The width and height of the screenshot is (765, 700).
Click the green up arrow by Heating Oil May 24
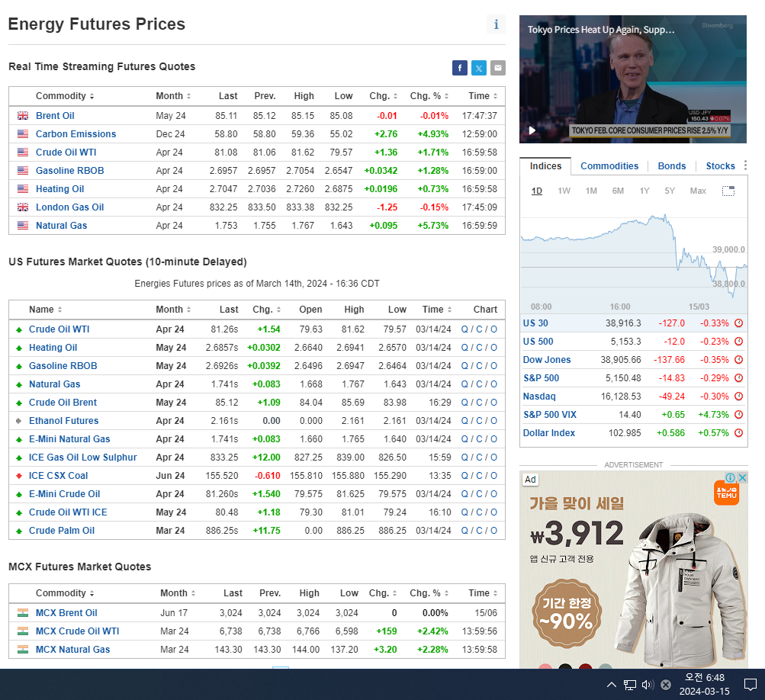(19, 348)
